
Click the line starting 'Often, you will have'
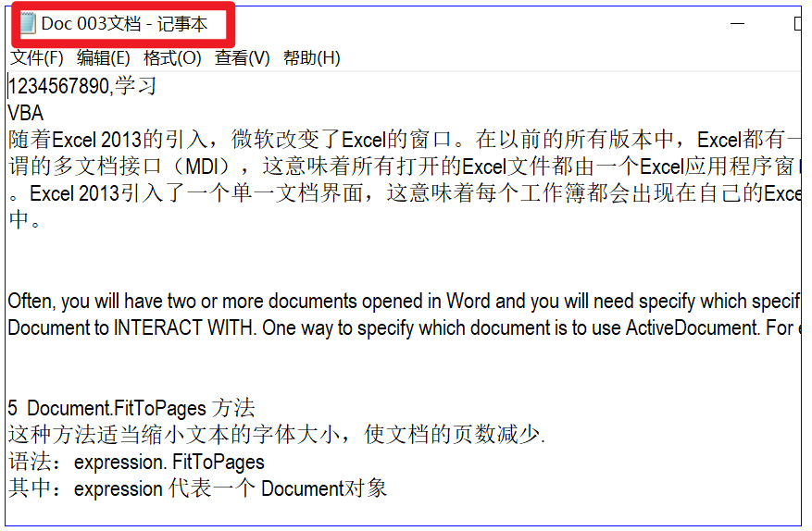pyautogui.click(x=405, y=302)
